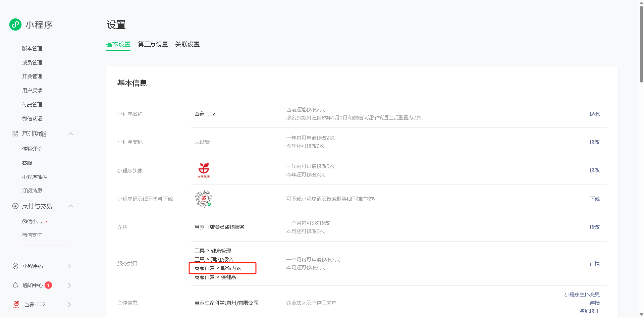The image size is (644, 317).
Task: Click the 当养-002 account avatar icon
Action: (16, 304)
